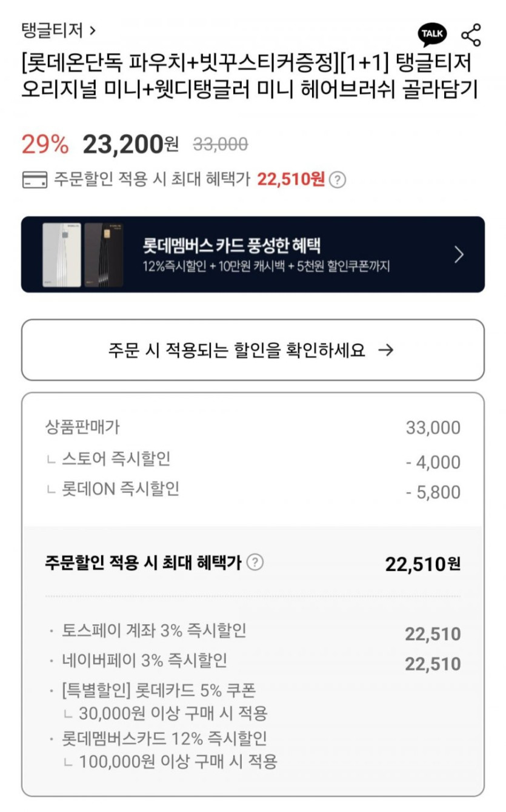Tap the black Lotte card image
Viewport: 506px width, 812px height.
coord(103,254)
